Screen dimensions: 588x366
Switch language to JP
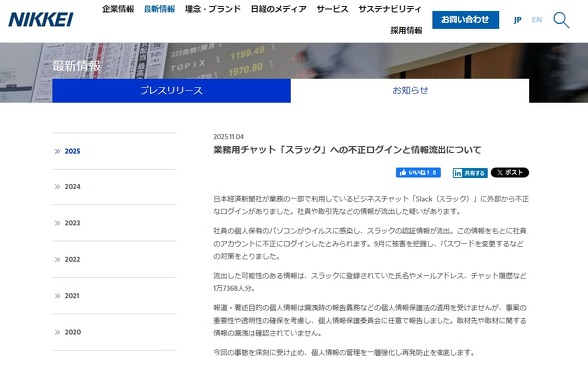[x=518, y=20]
